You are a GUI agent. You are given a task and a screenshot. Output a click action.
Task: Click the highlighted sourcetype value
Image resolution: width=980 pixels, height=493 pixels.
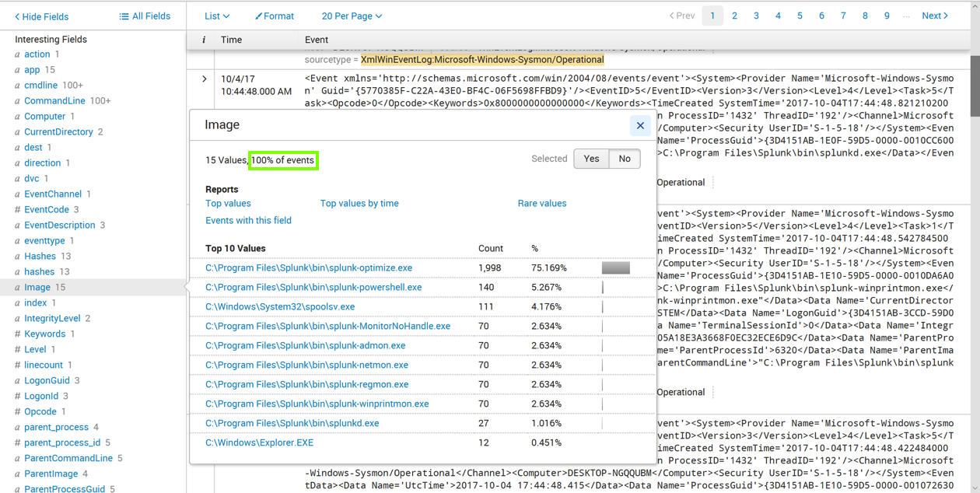[x=482, y=60]
